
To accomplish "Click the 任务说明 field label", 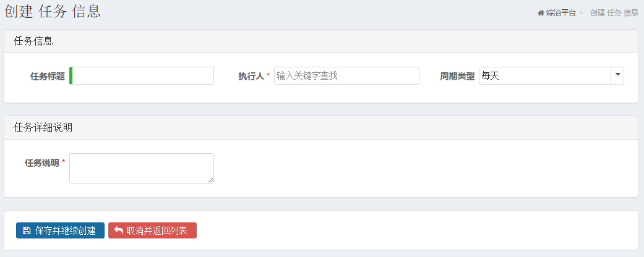I will click(42, 162).
